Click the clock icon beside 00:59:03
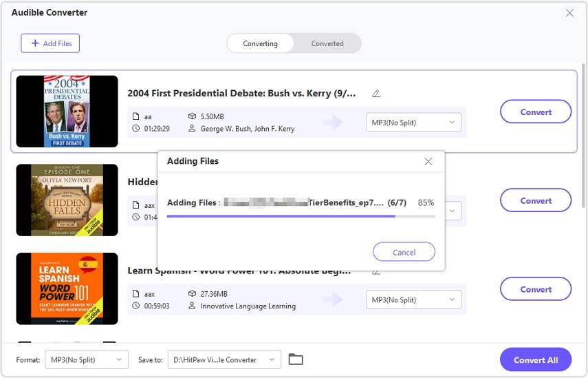The image size is (588, 378). [135, 306]
